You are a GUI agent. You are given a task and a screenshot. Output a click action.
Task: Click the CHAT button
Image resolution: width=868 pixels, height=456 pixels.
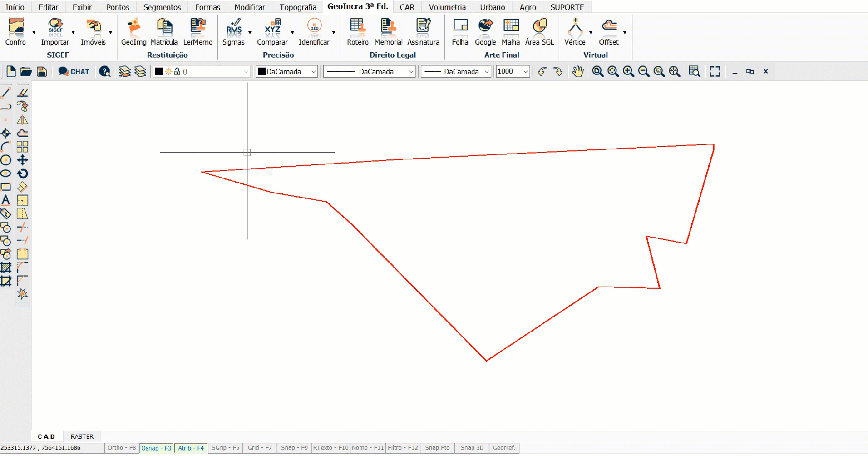(x=74, y=72)
